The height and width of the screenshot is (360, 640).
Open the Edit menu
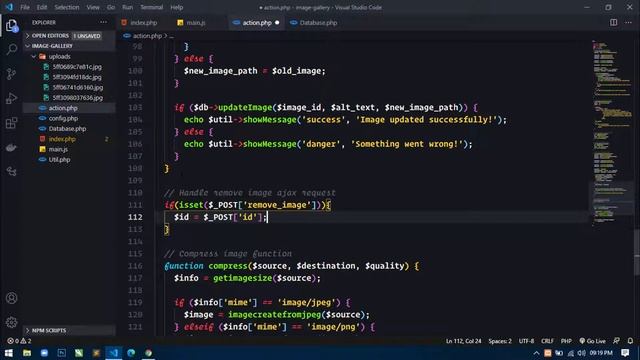[42, 7]
